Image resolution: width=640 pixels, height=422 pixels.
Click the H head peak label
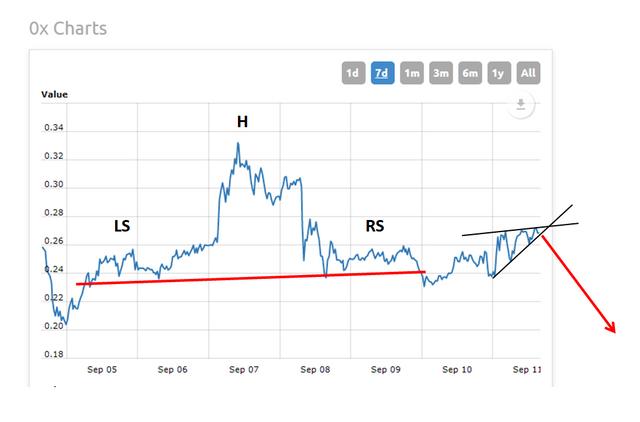pyautogui.click(x=242, y=122)
